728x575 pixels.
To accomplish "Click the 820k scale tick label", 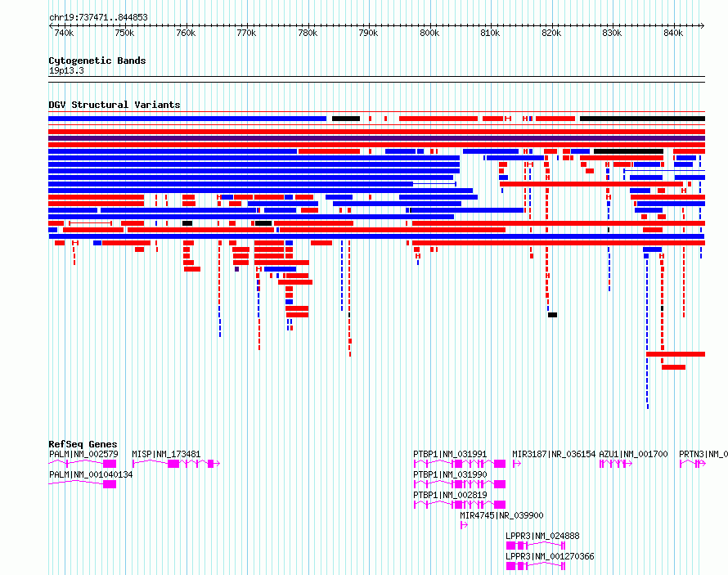I will tap(551, 33).
